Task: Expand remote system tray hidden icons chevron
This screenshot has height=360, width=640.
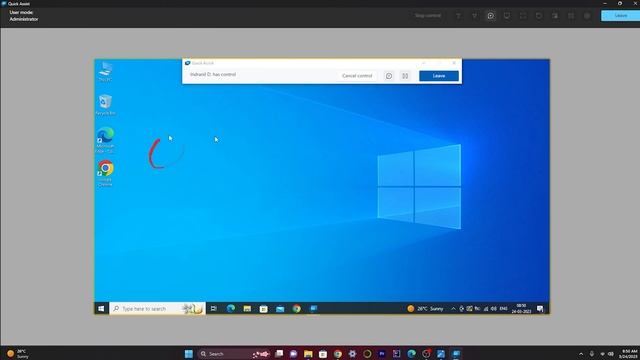Action: pos(453,309)
